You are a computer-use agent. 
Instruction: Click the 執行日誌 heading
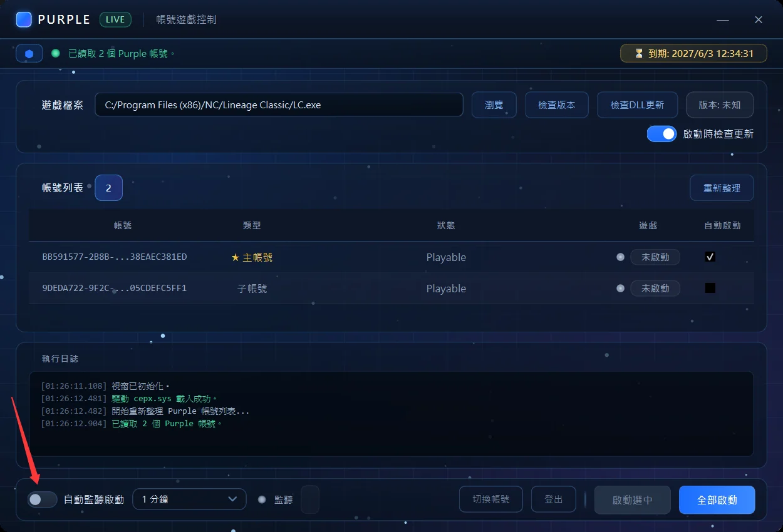click(x=60, y=359)
